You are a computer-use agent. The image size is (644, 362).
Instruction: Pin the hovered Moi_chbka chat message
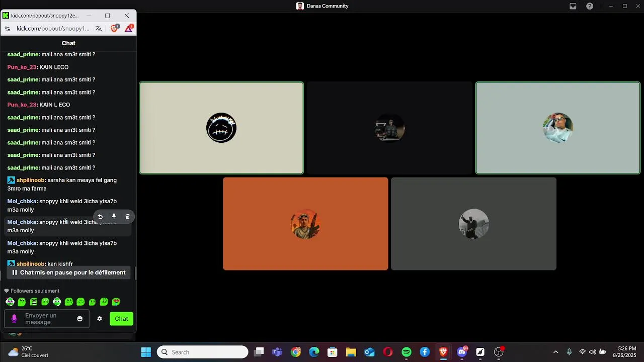click(114, 217)
